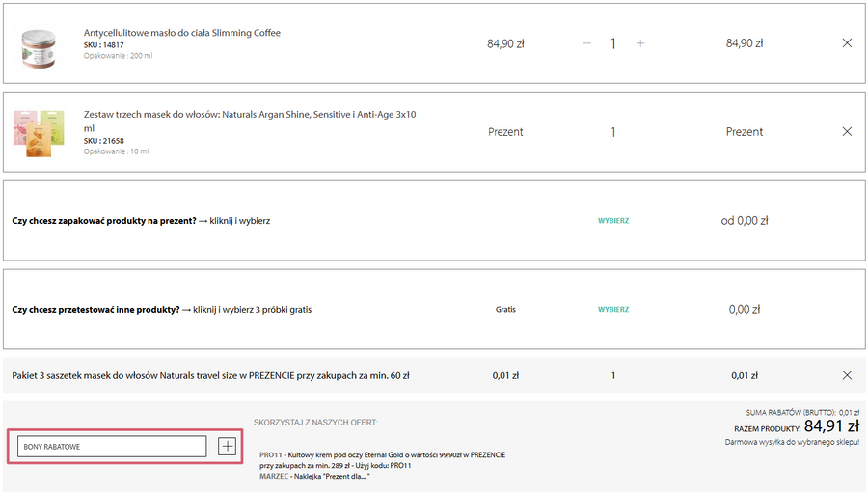Remove Slimming Coffee body butter from cart
This screenshot has width=868, height=494.
click(x=847, y=43)
